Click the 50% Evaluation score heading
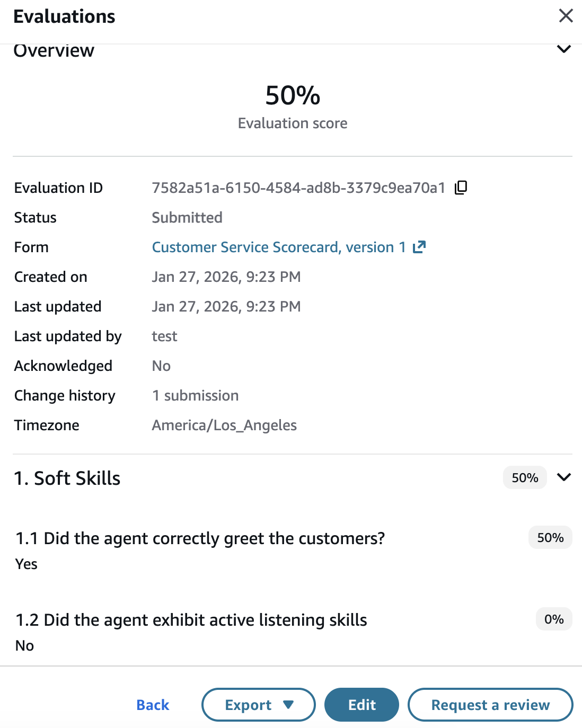Screen dimensions: 582x728 point(293,96)
